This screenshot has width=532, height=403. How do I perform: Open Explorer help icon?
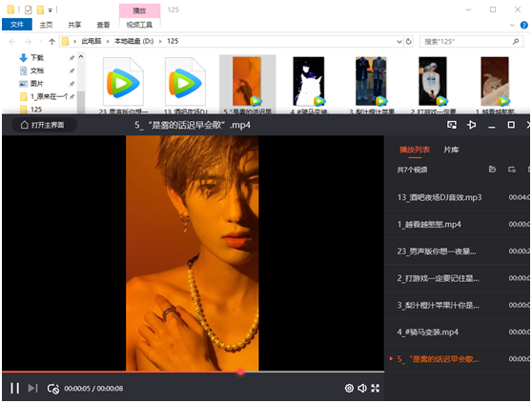[523, 25]
